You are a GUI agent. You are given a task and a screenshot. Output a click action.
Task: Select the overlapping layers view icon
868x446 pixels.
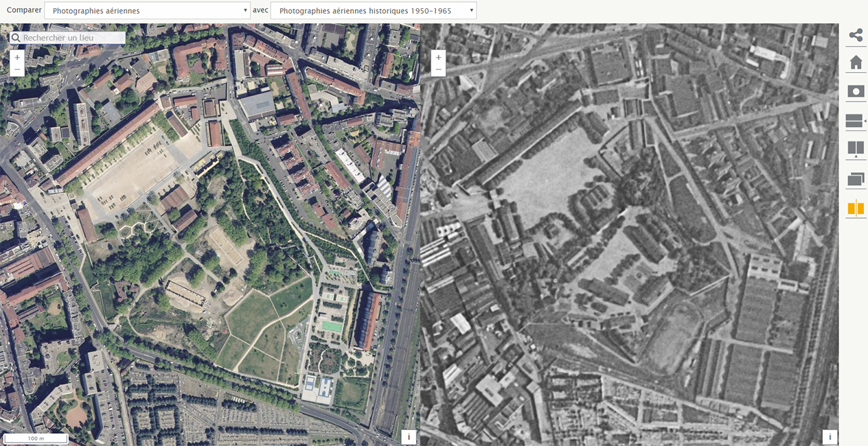click(x=855, y=179)
